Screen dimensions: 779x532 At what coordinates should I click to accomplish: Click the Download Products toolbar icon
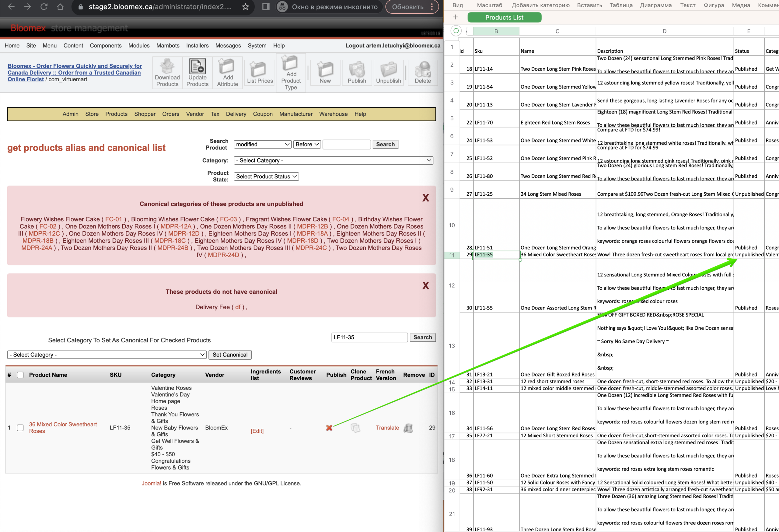click(167, 73)
